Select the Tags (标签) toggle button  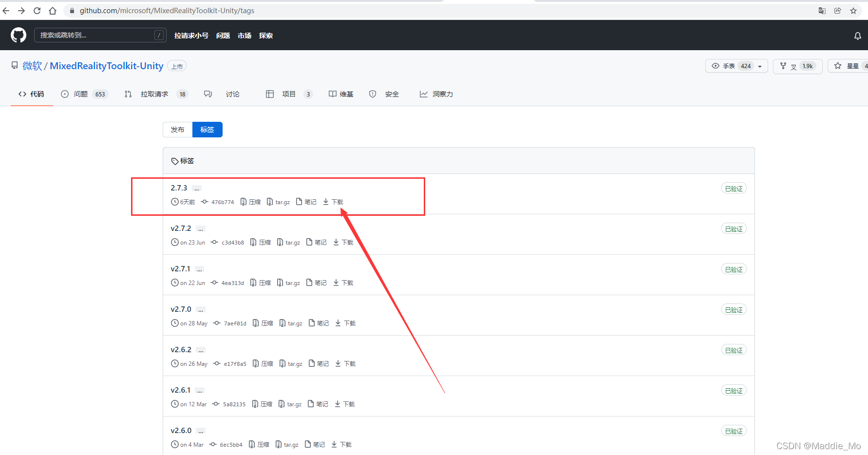pyautogui.click(x=208, y=130)
